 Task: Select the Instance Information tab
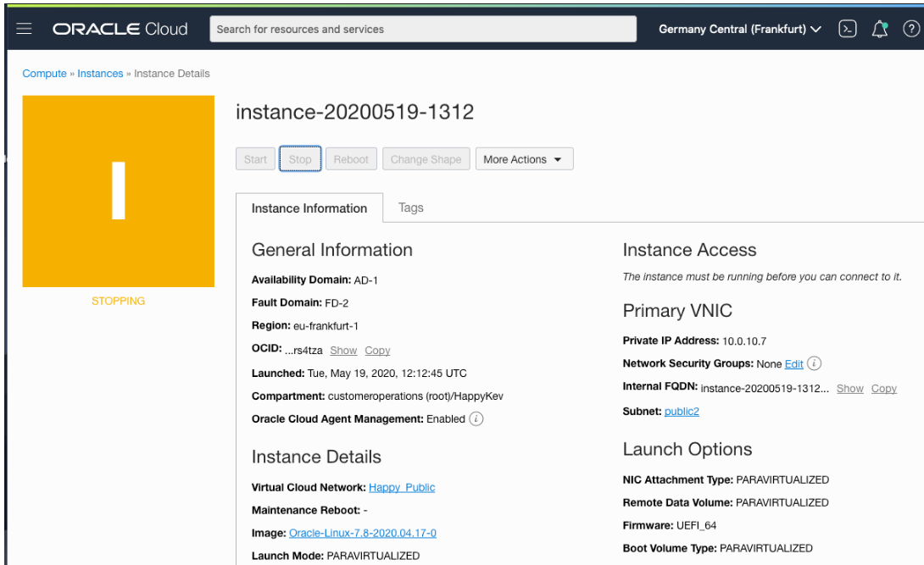(309, 208)
